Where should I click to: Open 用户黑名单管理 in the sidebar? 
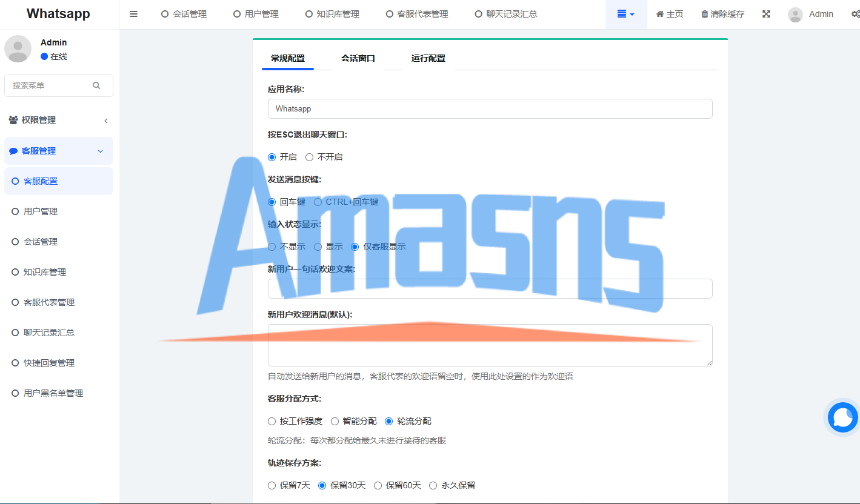pos(59,393)
